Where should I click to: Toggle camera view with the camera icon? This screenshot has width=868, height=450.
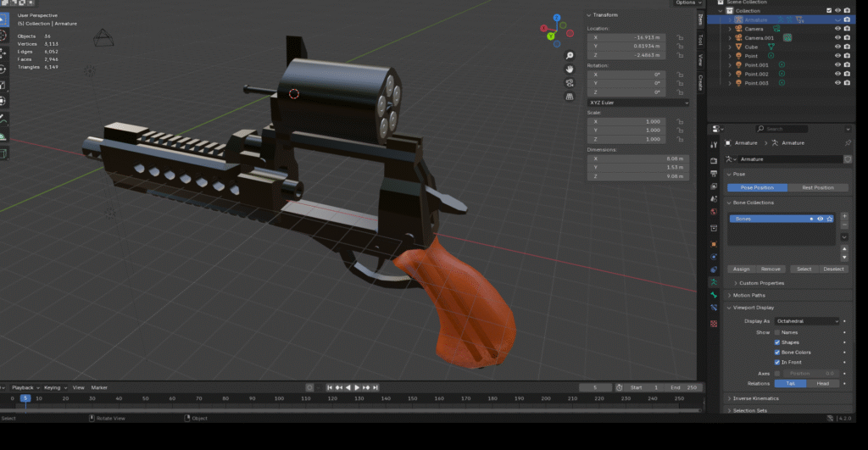pos(571,83)
